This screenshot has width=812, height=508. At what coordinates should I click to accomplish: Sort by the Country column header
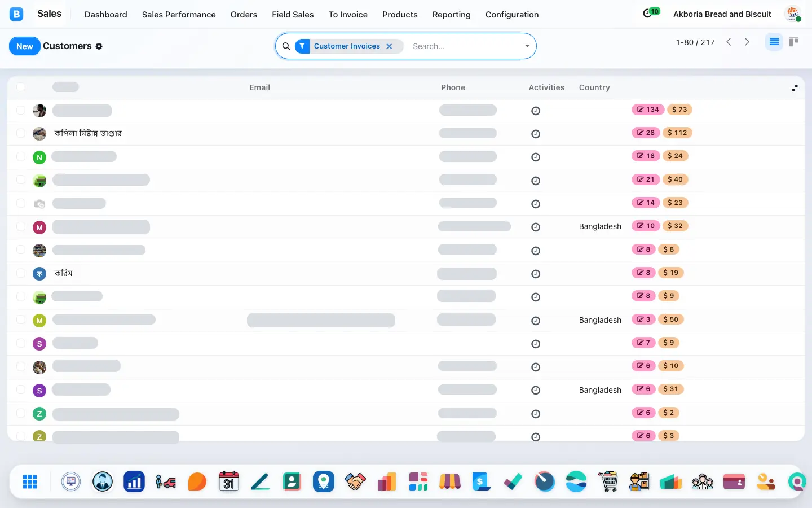[594, 87]
